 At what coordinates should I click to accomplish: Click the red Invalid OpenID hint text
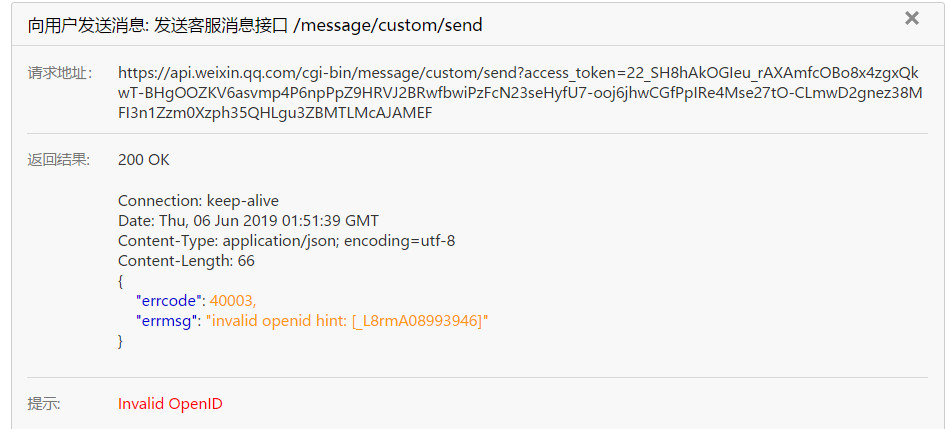coord(170,404)
